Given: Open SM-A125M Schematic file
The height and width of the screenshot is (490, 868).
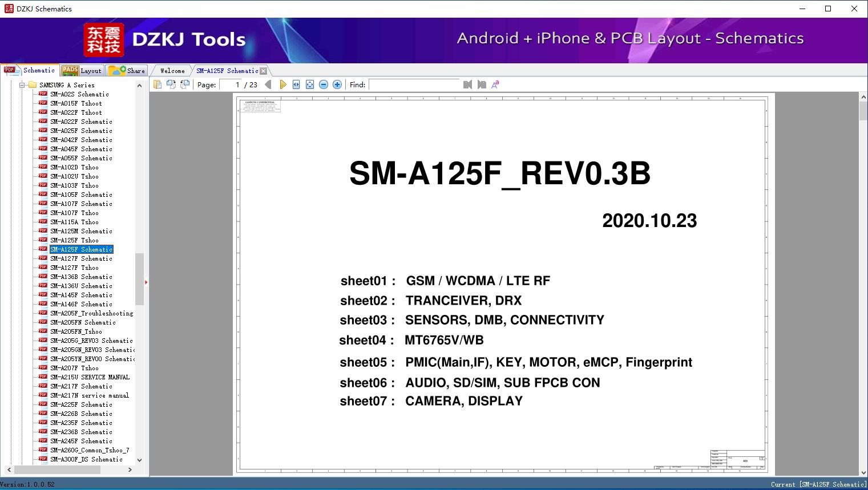Looking at the screenshot, I should pyautogui.click(x=81, y=231).
